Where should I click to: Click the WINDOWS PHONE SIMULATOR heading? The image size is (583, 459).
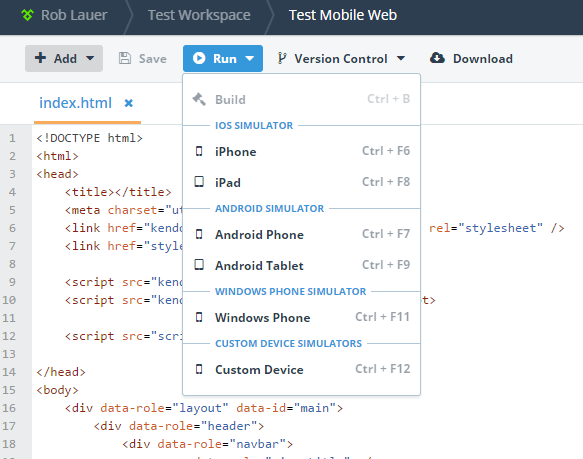290,292
